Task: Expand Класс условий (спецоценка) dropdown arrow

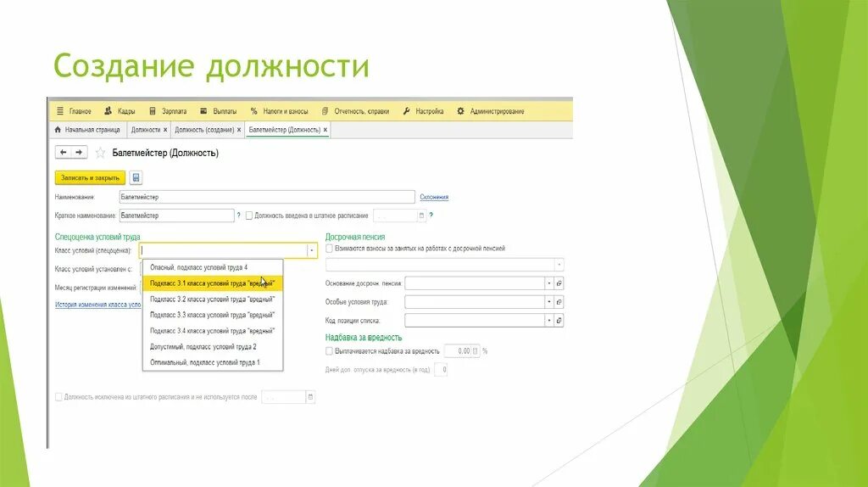Action: [x=312, y=251]
